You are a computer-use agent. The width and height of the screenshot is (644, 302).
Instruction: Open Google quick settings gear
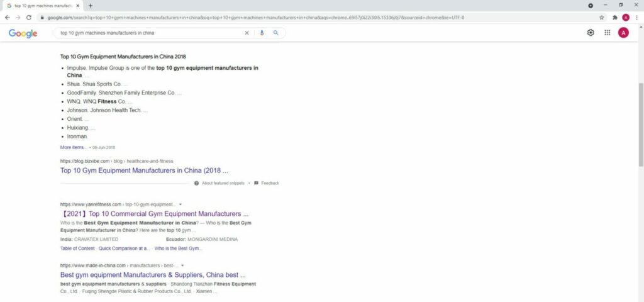pyautogui.click(x=591, y=33)
